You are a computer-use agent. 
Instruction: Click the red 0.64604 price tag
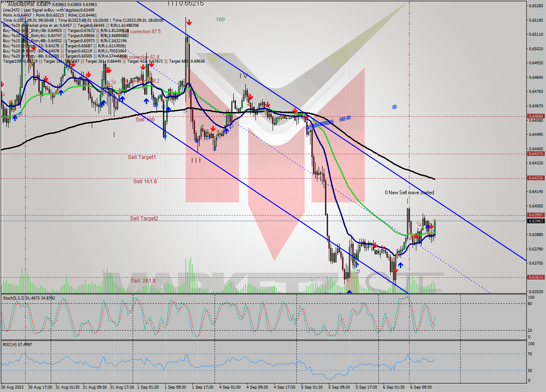pos(536,116)
